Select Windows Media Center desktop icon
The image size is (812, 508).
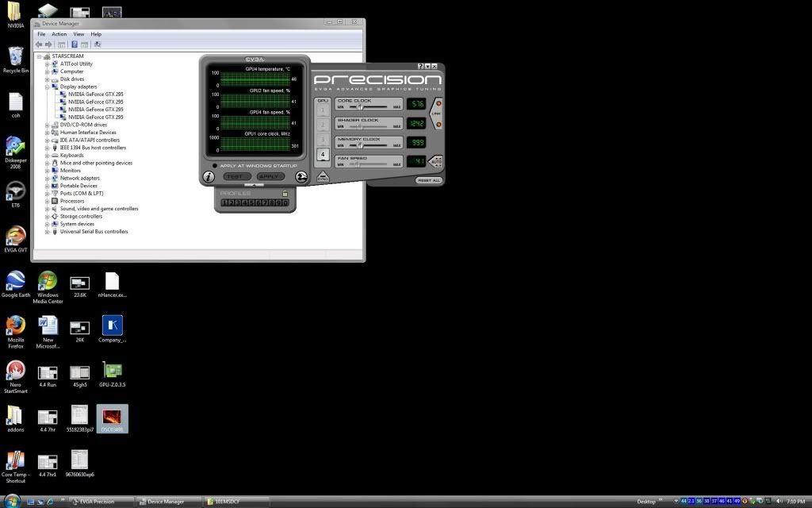click(48, 287)
